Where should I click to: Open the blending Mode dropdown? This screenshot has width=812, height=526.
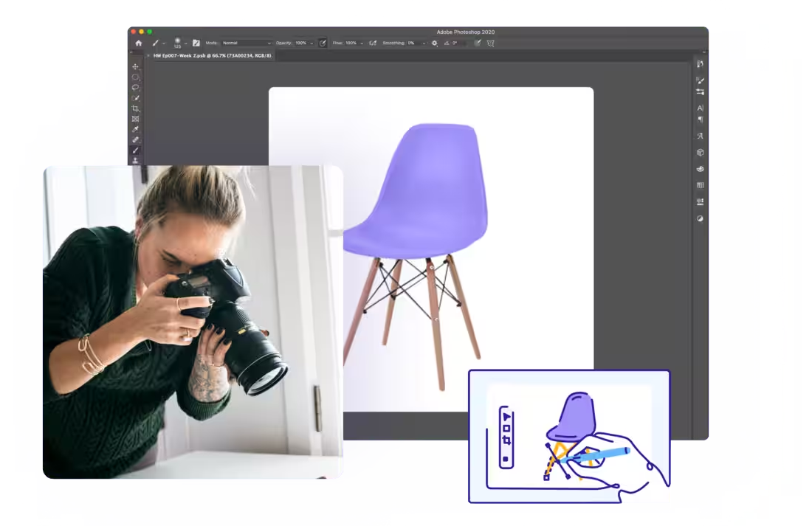tap(247, 43)
